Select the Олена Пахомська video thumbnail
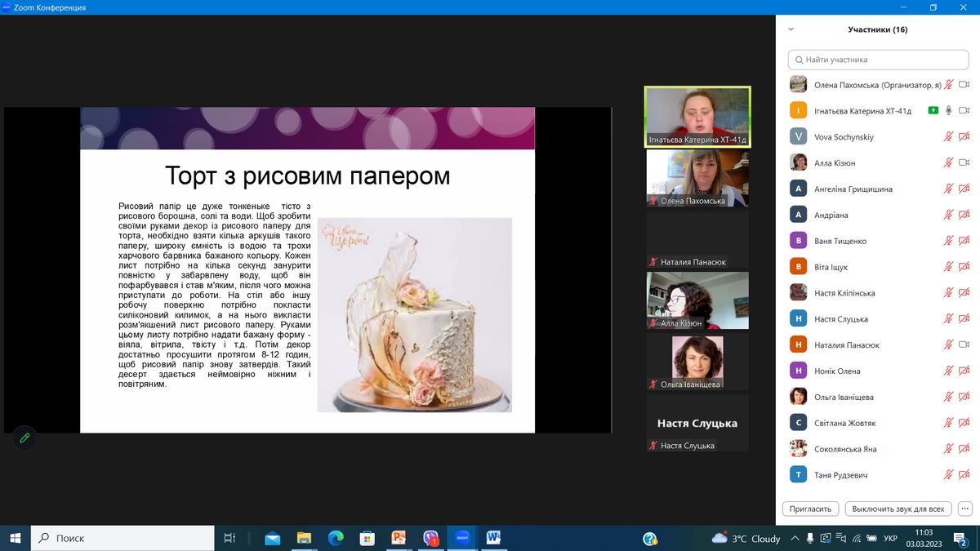The width and height of the screenshot is (980, 551). [697, 178]
